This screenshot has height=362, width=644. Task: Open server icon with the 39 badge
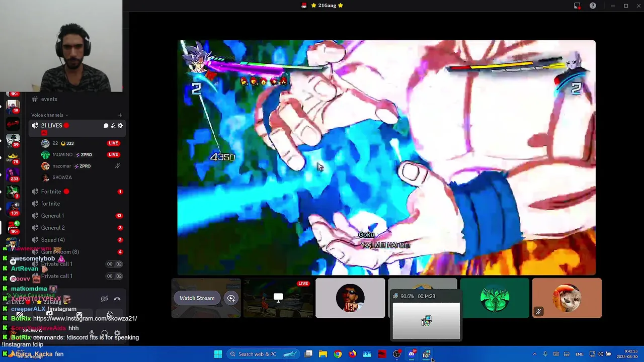[x=13, y=141]
